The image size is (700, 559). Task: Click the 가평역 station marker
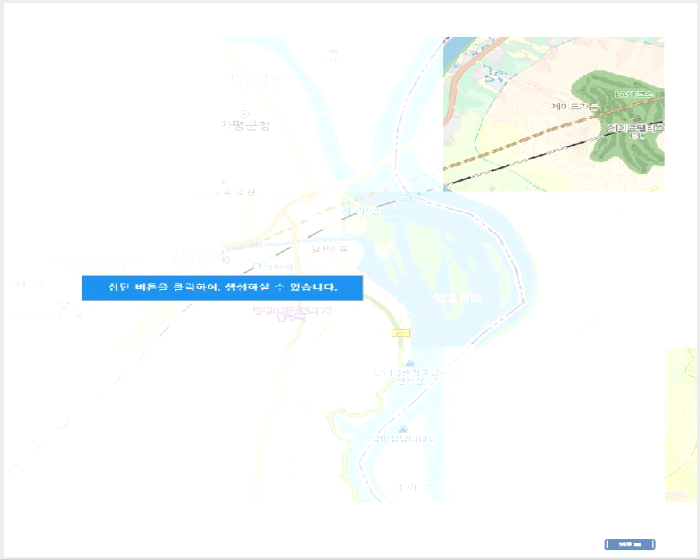pyautogui.click(x=257, y=267)
